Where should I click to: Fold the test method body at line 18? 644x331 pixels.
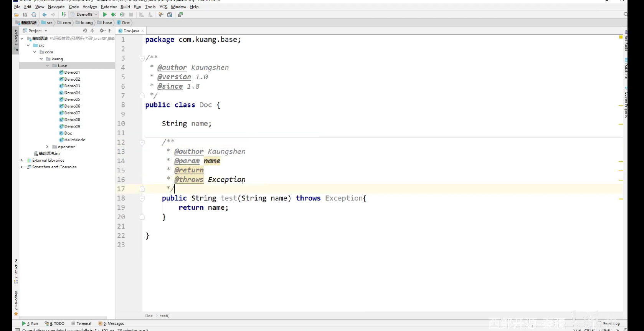click(x=142, y=199)
